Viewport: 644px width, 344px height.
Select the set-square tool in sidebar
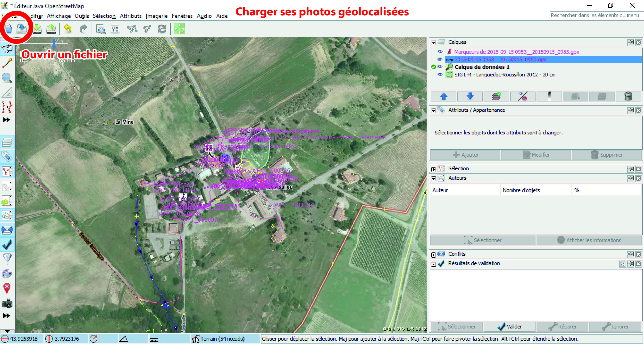click(x=7, y=93)
